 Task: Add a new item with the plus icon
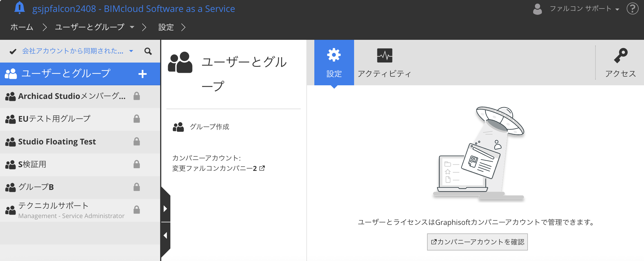143,74
